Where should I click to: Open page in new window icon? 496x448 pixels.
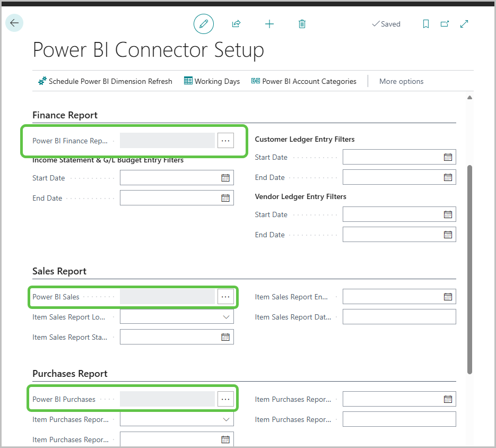(445, 24)
